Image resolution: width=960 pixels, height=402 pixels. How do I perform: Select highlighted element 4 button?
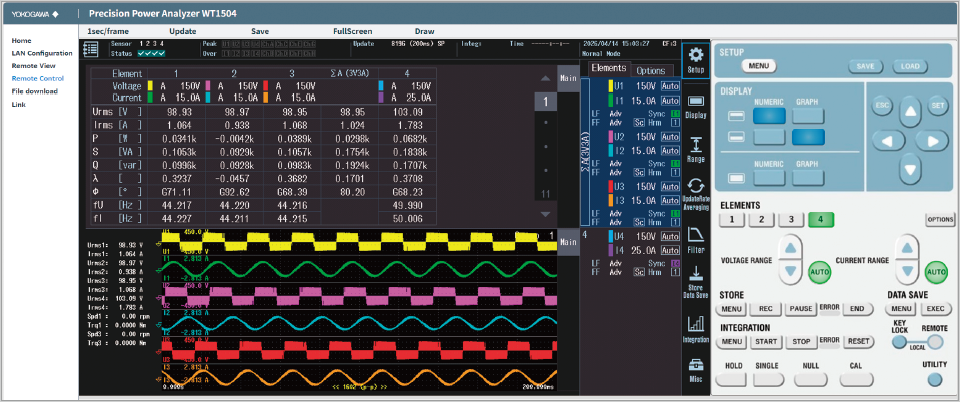(820, 220)
